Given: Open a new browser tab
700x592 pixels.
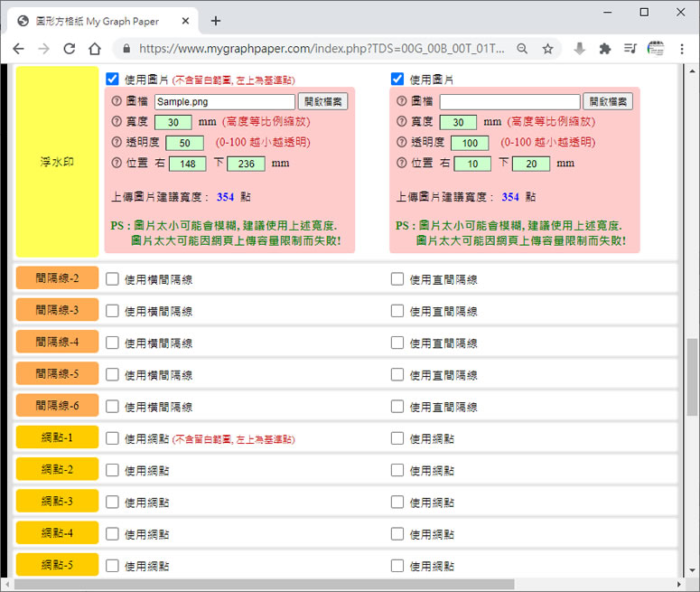Looking at the screenshot, I should tap(216, 21).
